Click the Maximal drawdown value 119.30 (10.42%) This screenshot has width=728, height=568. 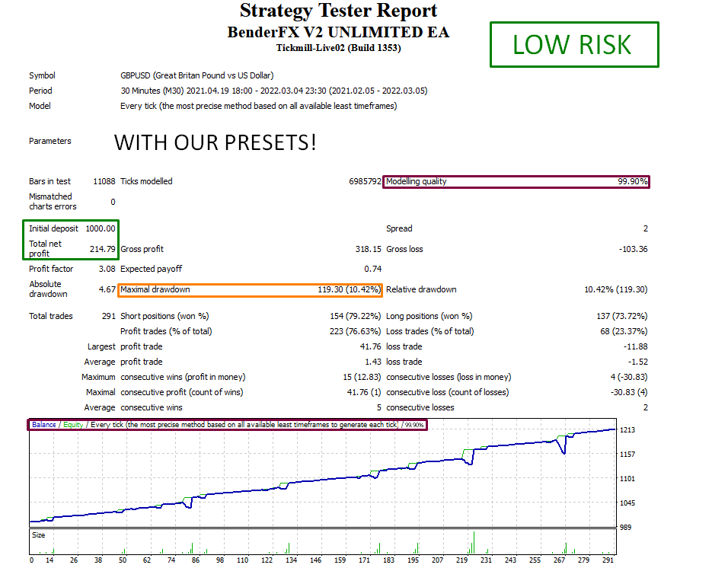click(349, 289)
